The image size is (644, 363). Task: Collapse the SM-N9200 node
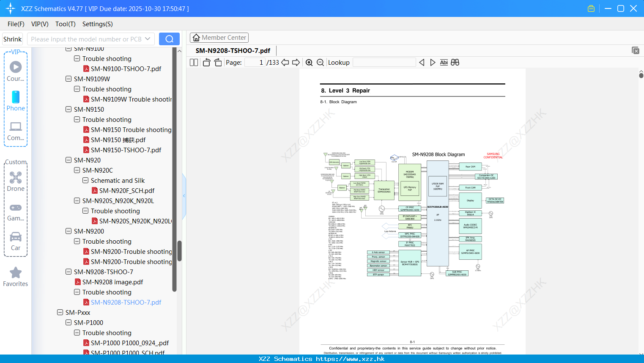click(x=69, y=231)
